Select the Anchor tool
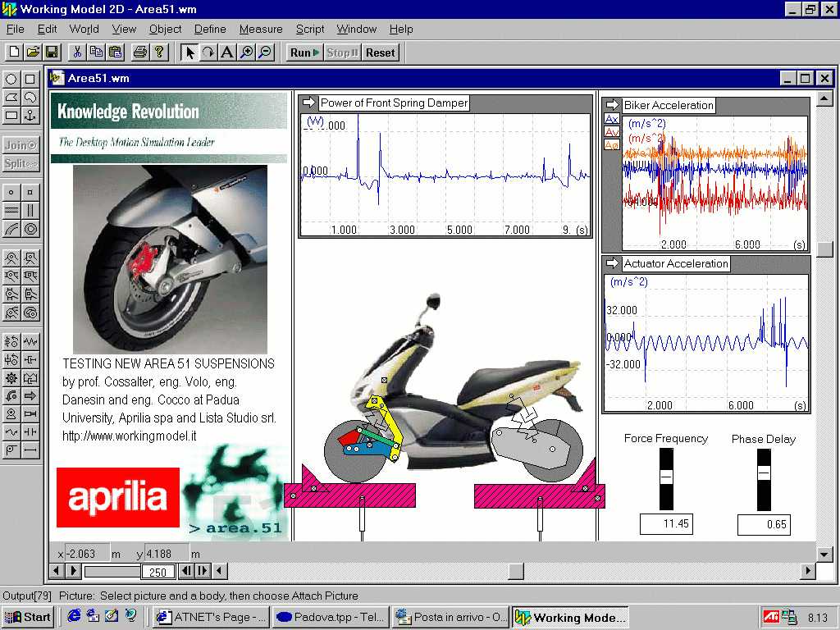The image size is (840, 630). pyautogui.click(x=30, y=115)
